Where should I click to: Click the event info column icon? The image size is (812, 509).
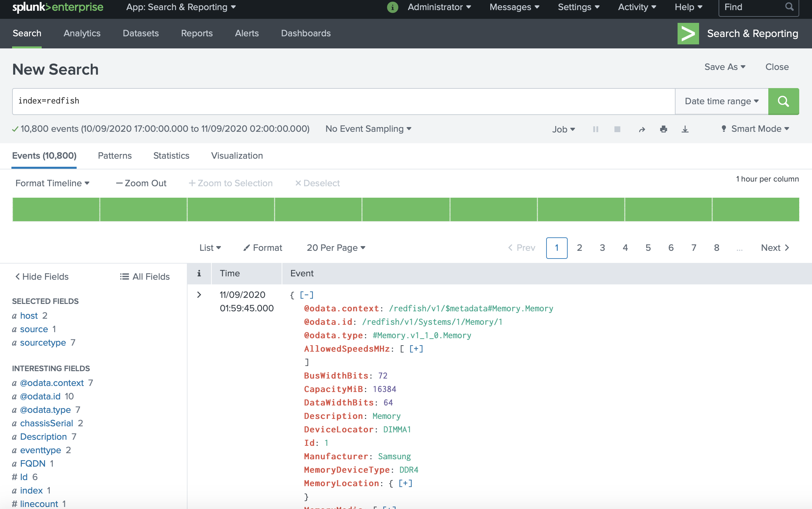point(199,273)
